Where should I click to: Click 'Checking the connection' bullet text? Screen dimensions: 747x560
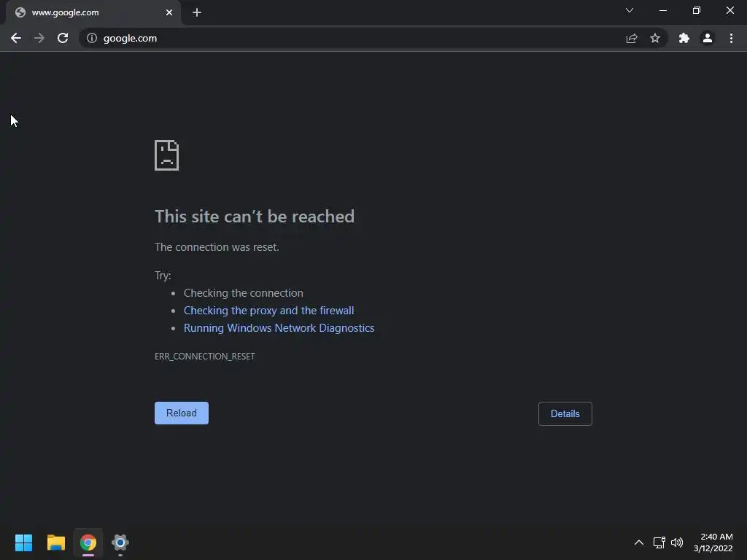click(x=244, y=293)
